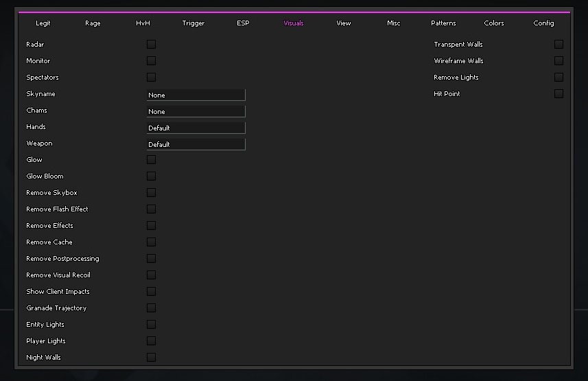Enable the Night Walls checkbox

(151, 357)
